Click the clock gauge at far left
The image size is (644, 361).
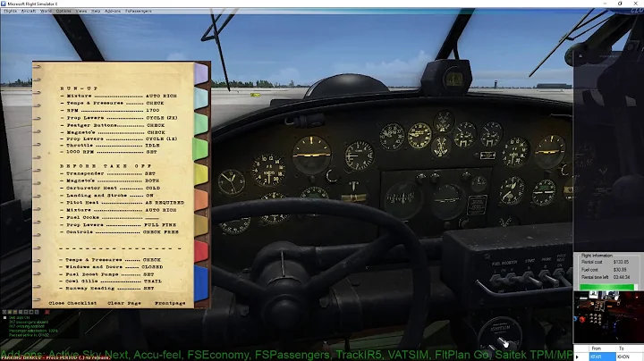[x=232, y=181]
